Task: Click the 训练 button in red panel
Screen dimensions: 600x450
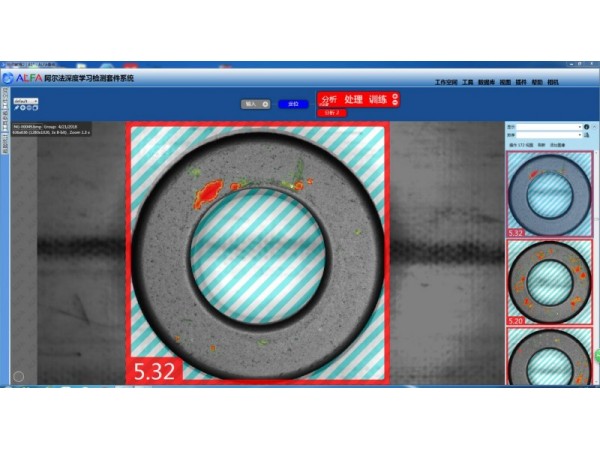Action: click(x=377, y=100)
